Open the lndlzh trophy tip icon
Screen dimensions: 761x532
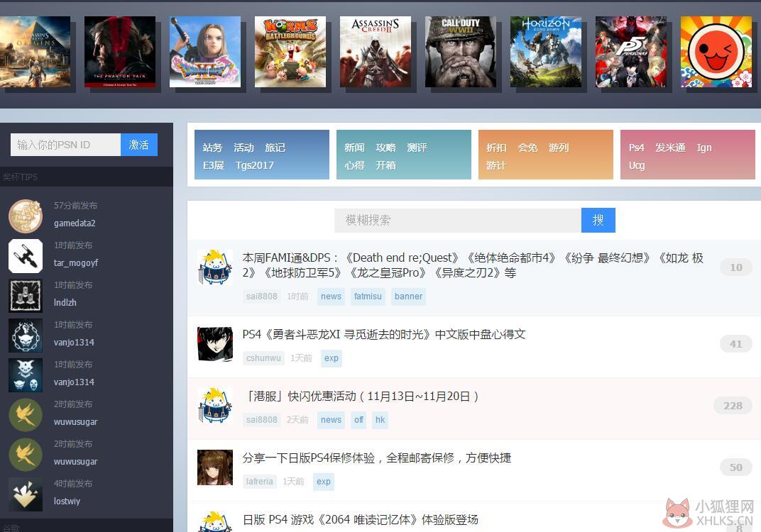[26, 296]
